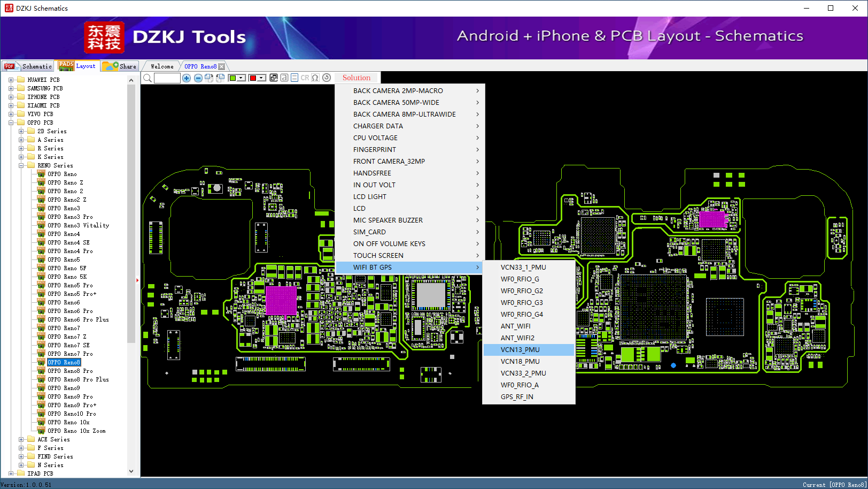The height and width of the screenshot is (489, 868).
Task: Open the Schematic PDF tab
Action: 28,66
